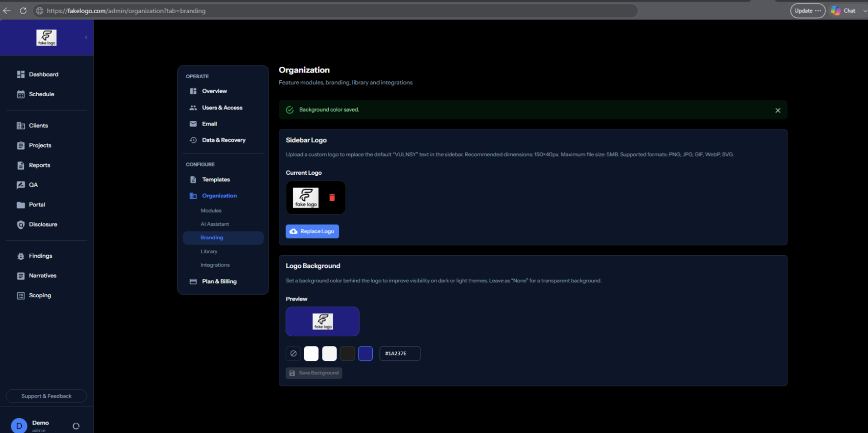
Task: Click the current logo thumbnail image
Action: [x=306, y=198]
